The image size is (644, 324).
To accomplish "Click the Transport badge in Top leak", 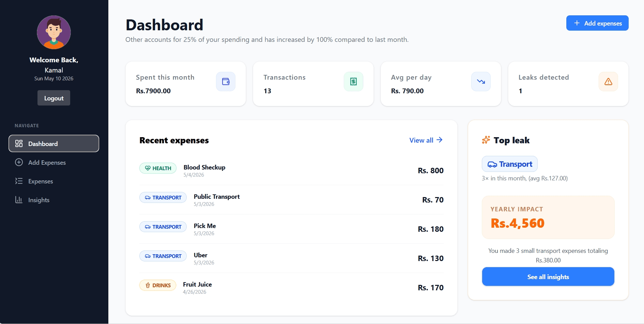I will tap(510, 164).
